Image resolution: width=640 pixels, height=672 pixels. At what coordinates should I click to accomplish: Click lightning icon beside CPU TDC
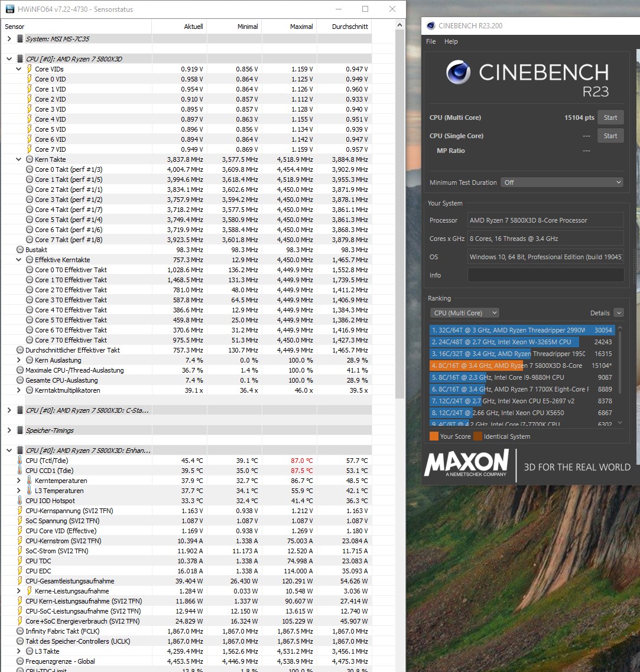point(20,560)
